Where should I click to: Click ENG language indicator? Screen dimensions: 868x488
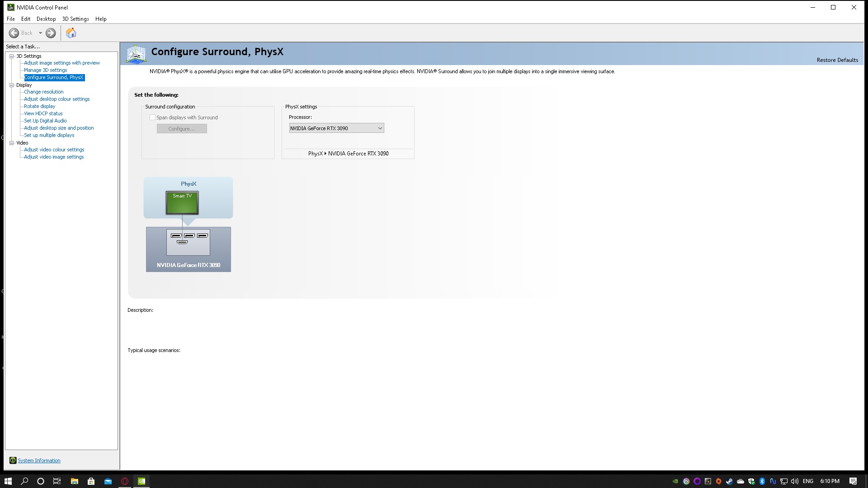(808, 481)
